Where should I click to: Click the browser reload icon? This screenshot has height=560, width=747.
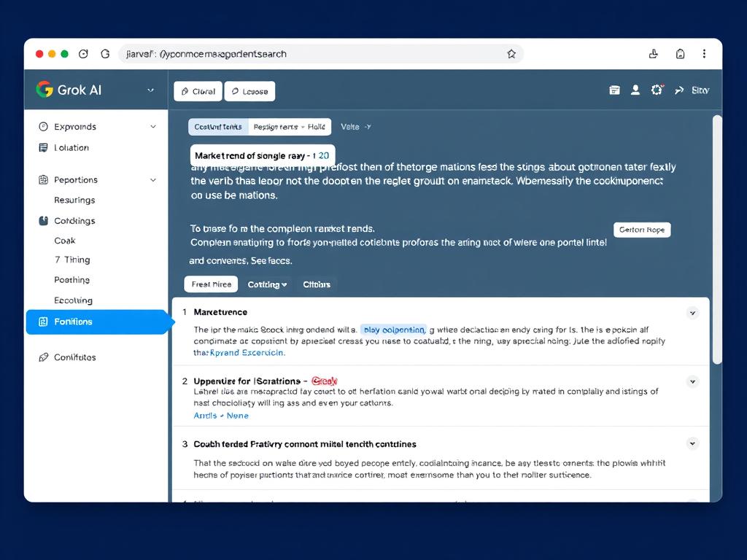[83, 54]
